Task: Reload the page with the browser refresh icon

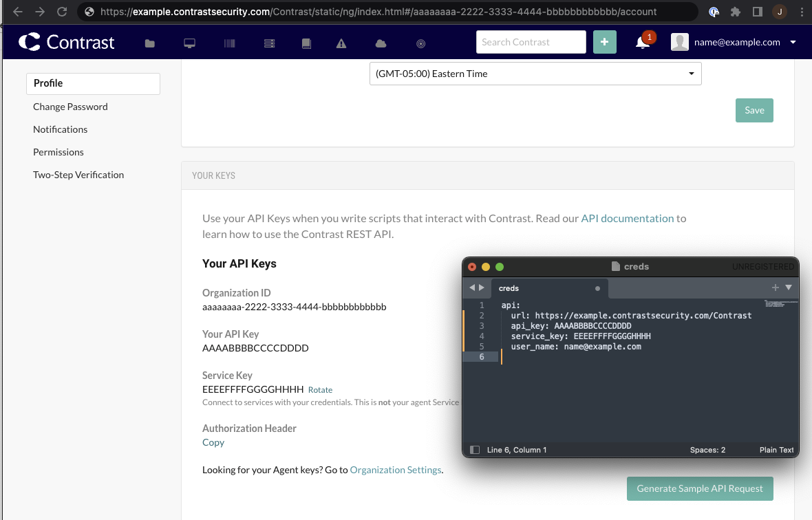Action: tap(62, 12)
